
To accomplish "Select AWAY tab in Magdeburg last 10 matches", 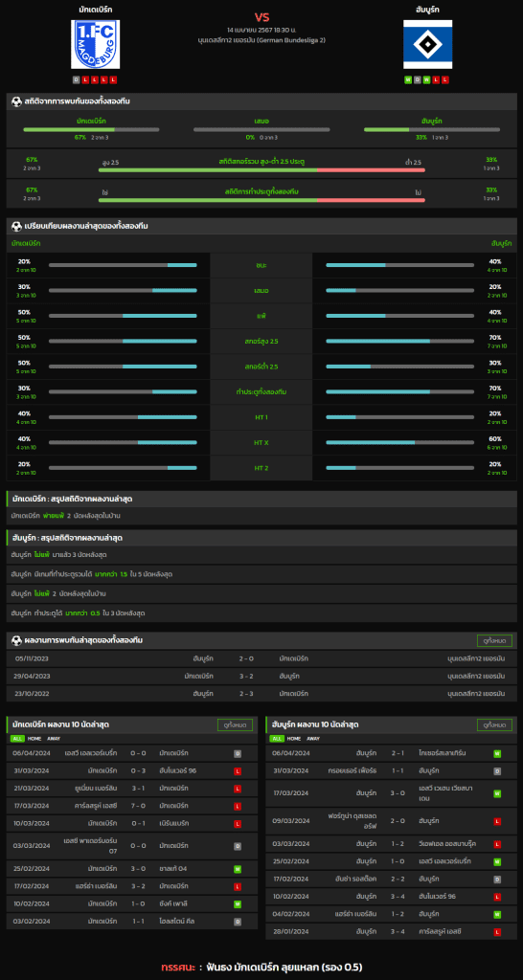I will tap(53, 739).
